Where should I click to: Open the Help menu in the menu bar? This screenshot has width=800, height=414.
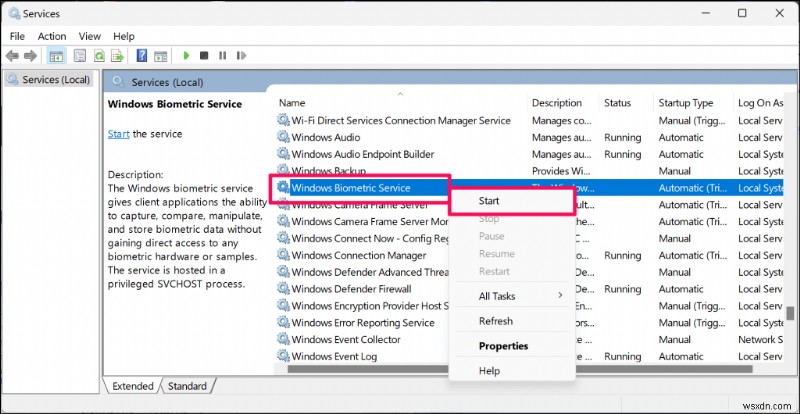(x=124, y=36)
